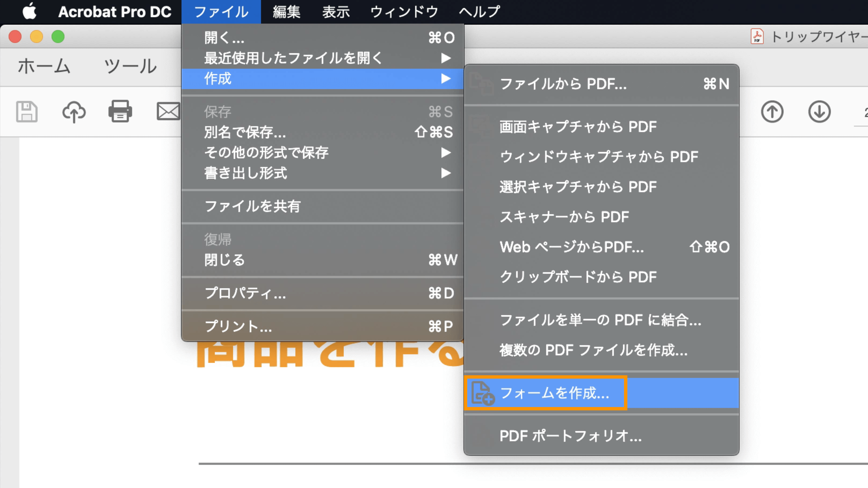Click the envelope email icon
This screenshot has width=868, height=488.
click(168, 111)
